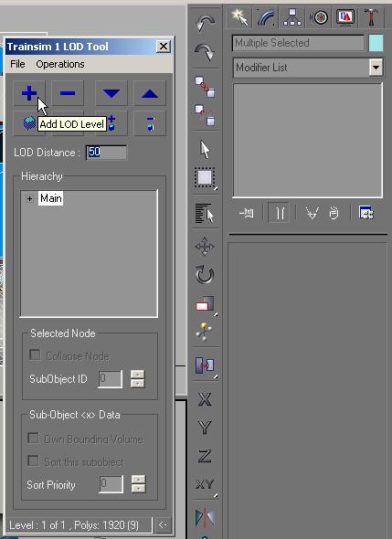This screenshot has height=539, width=392.
Task: Click the Select and Manipulate icon
Action: 205,332
